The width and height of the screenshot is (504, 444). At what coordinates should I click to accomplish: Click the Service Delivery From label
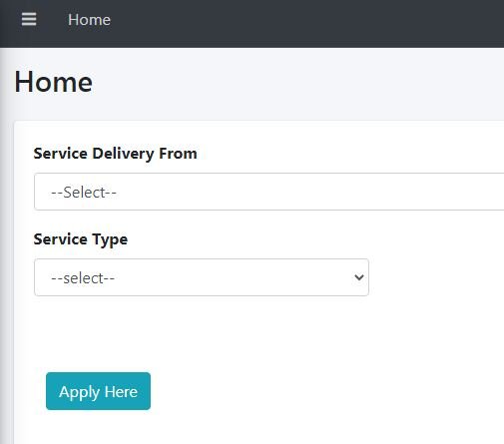click(116, 154)
